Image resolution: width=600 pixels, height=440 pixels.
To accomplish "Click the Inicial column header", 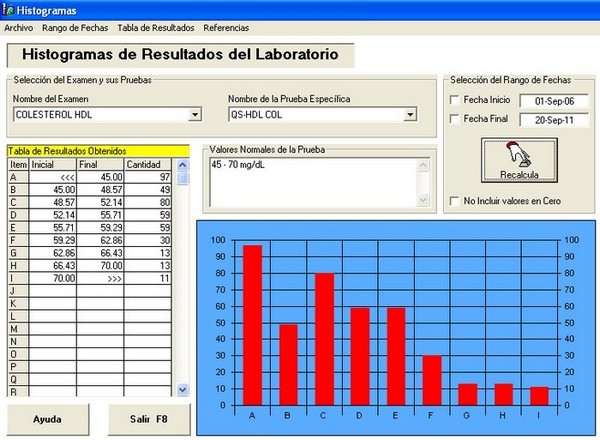I will coord(53,165).
